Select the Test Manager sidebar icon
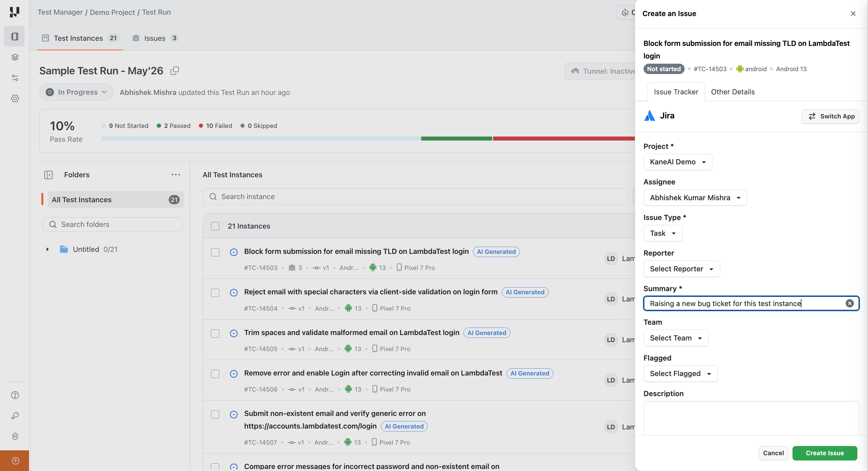Image resolution: width=868 pixels, height=471 pixels. 14,36
